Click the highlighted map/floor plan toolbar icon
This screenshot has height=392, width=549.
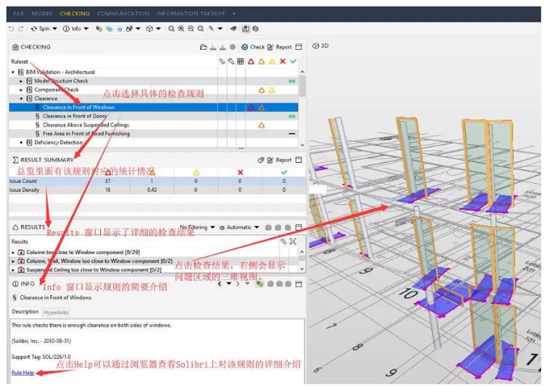[x=245, y=29]
